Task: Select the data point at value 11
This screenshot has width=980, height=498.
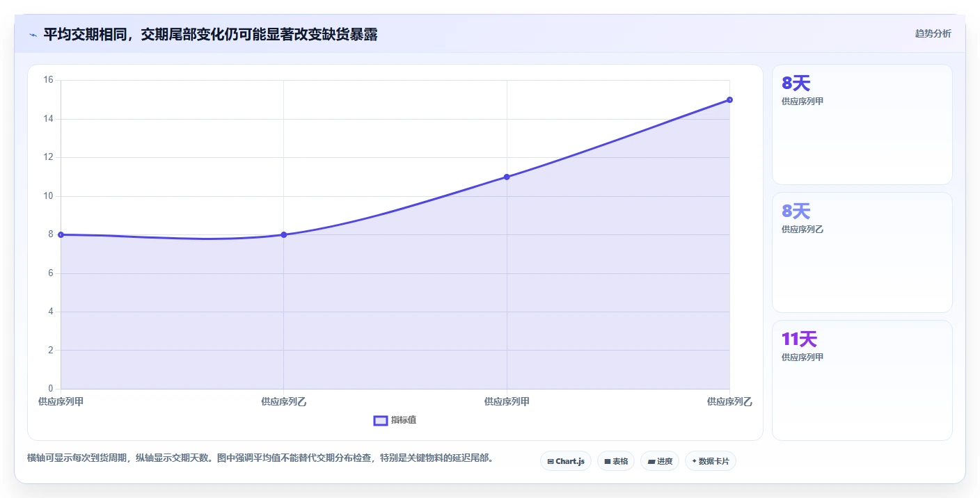Action: point(507,177)
